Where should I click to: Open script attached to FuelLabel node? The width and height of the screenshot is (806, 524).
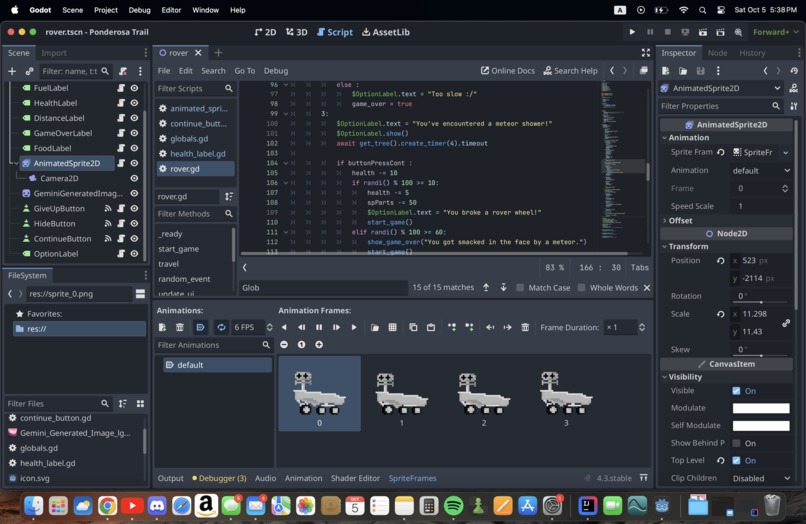click(x=121, y=88)
